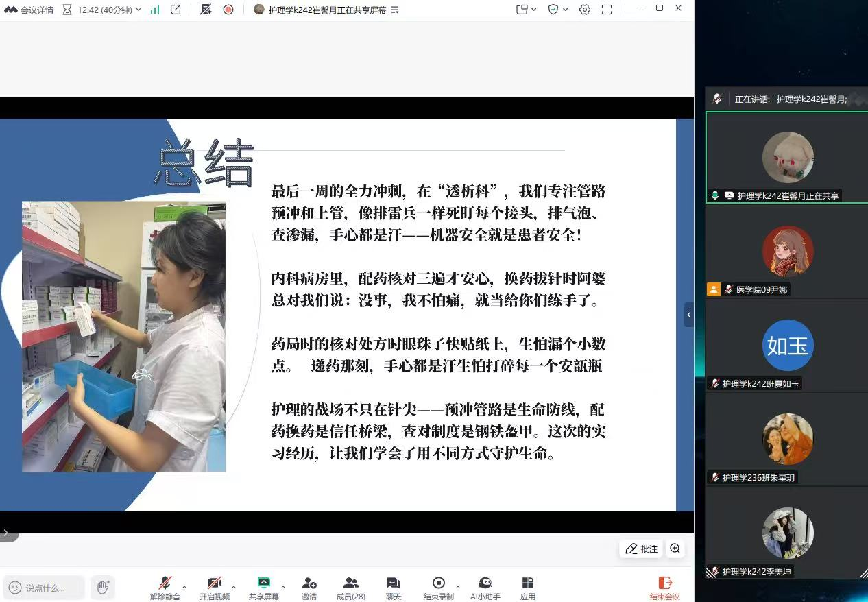Open the chat (聊天) panel
Image resolution: width=868 pixels, height=602 pixels.
(393, 587)
